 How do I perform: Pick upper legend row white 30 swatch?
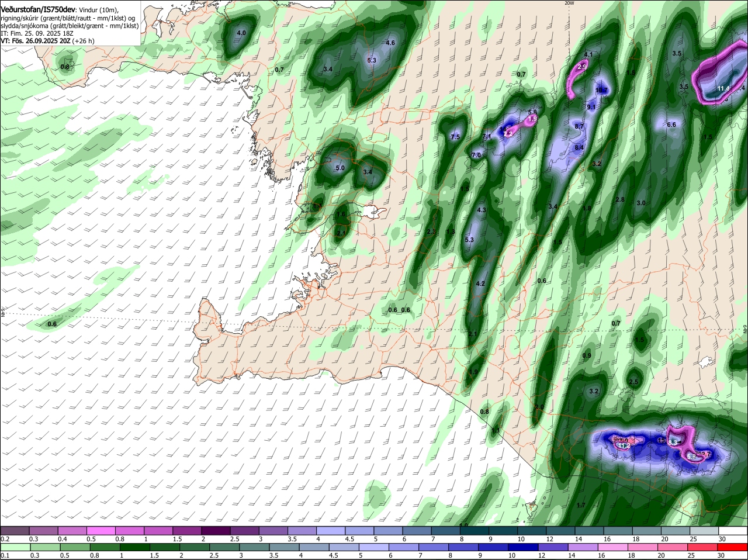pyautogui.click(x=733, y=531)
